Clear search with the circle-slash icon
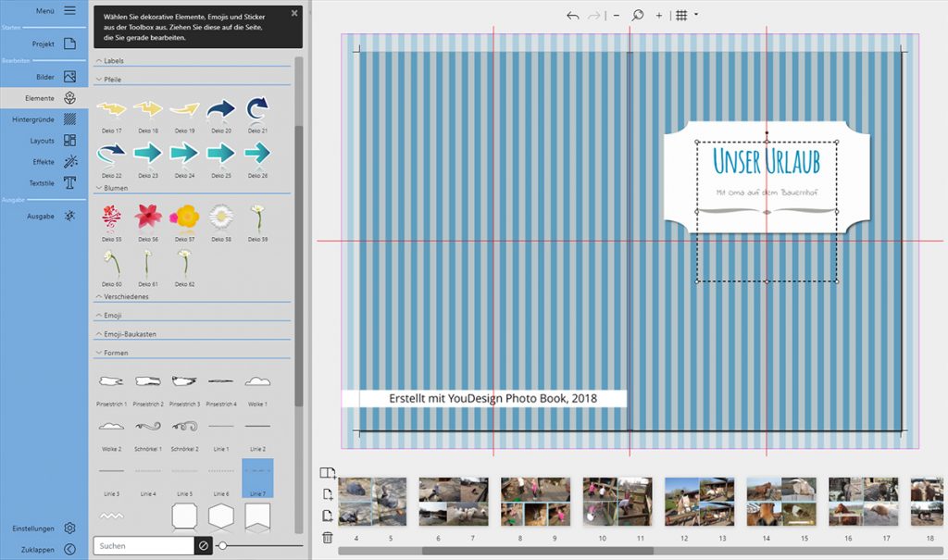948x560 pixels. [x=203, y=546]
